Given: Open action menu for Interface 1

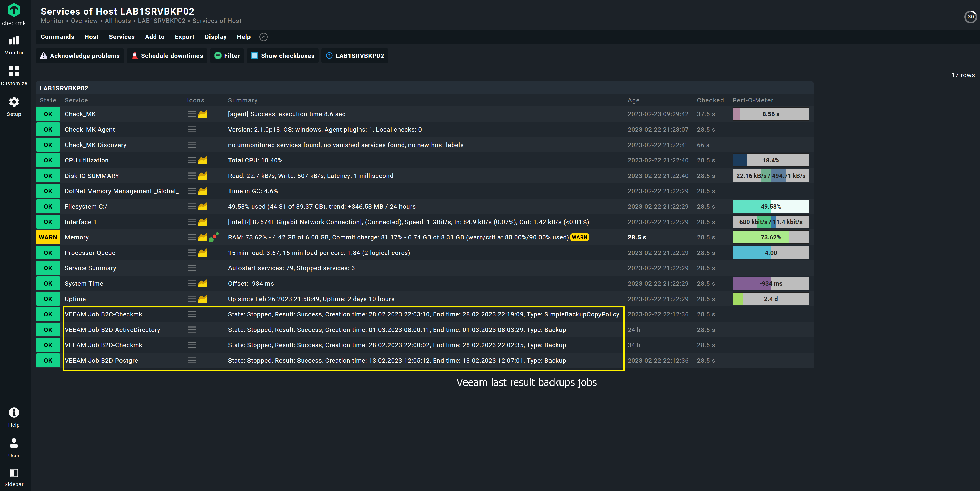Looking at the screenshot, I should point(192,222).
